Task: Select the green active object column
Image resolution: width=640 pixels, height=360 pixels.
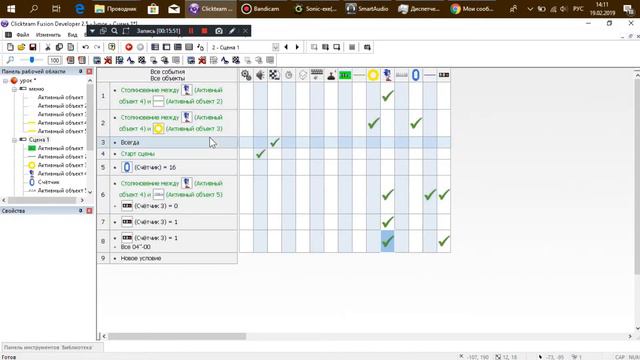Action: [x=345, y=75]
